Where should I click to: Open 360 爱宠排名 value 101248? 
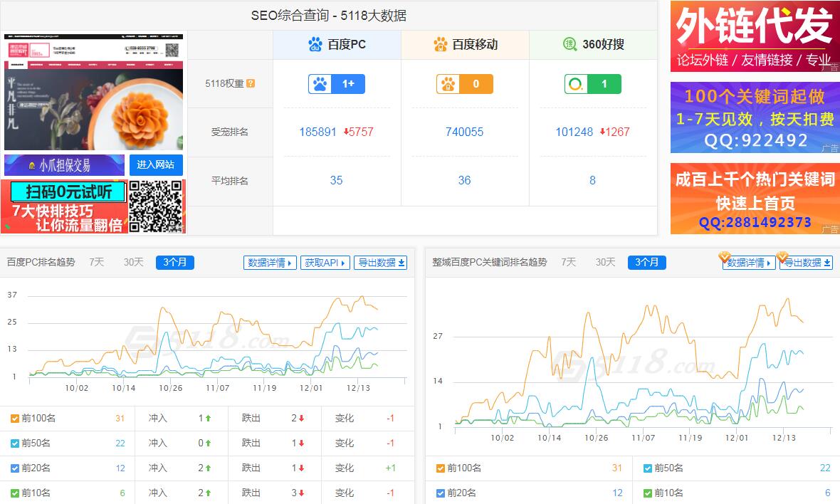574,132
